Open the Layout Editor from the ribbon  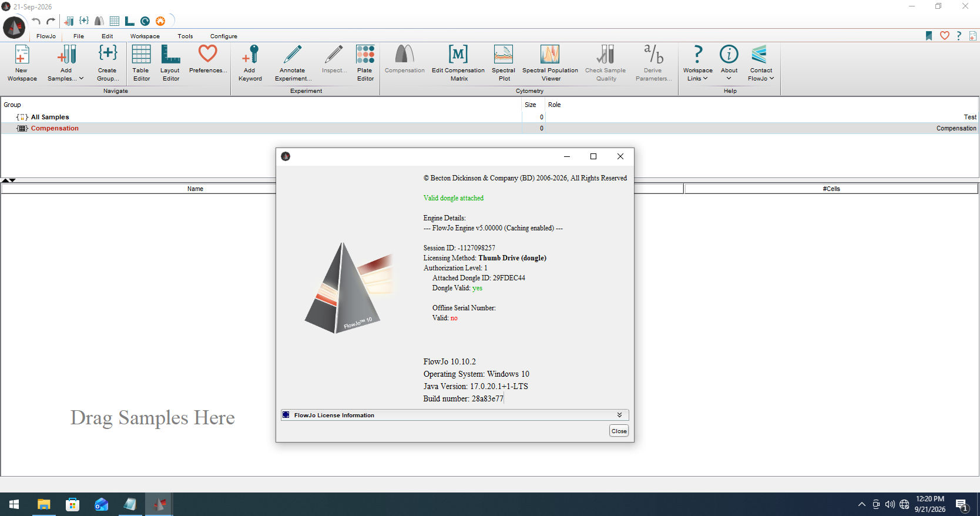170,63
